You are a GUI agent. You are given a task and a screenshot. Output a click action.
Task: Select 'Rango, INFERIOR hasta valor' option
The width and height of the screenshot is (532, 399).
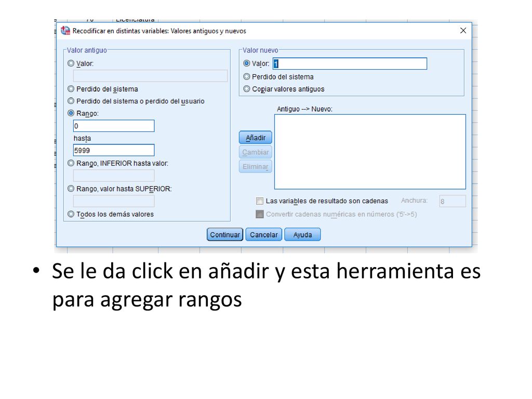tap(71, 163)
